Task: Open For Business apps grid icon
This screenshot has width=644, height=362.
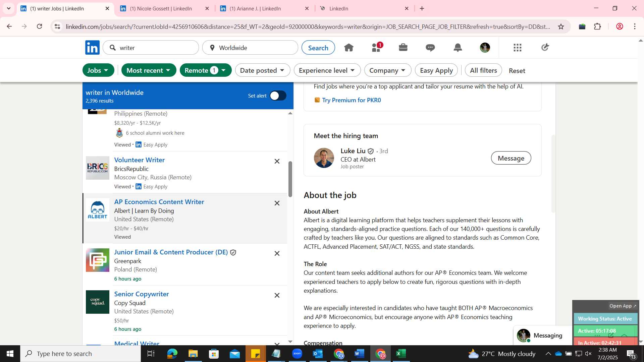Action: (518, 48)
